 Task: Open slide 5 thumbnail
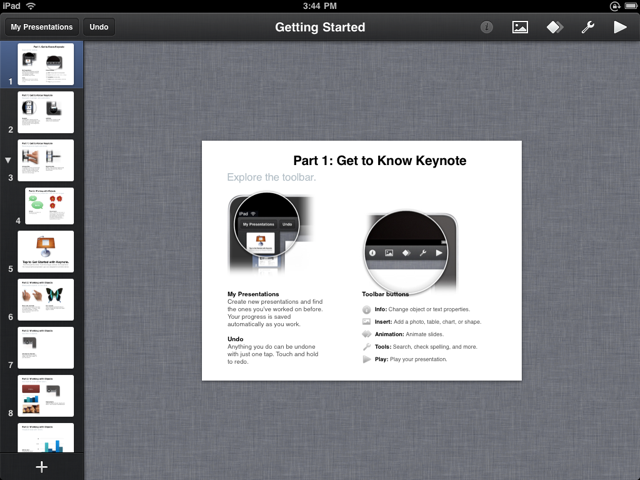(46, 253)
